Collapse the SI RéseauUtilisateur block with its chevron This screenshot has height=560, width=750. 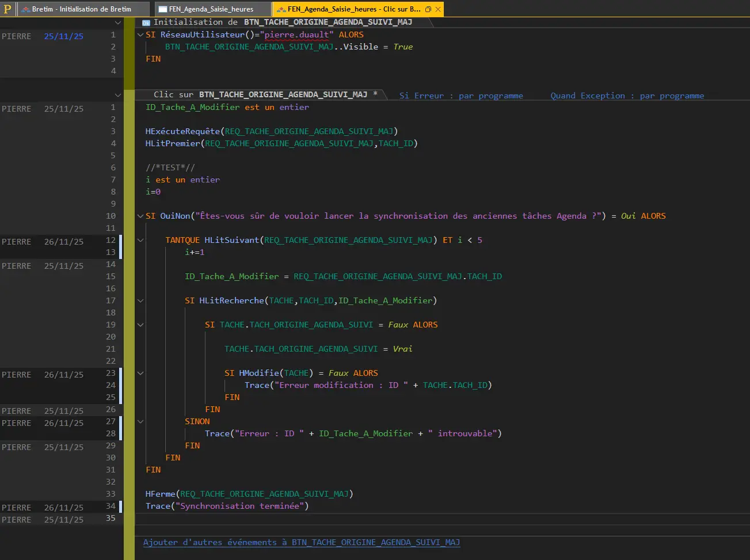[140, 35]
